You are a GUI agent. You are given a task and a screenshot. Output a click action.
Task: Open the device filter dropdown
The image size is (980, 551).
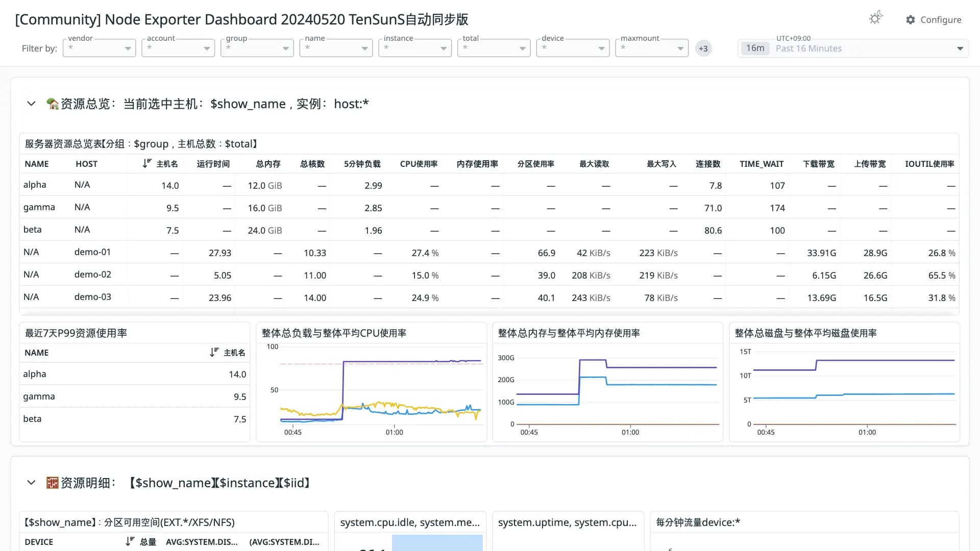coord(573,48)
